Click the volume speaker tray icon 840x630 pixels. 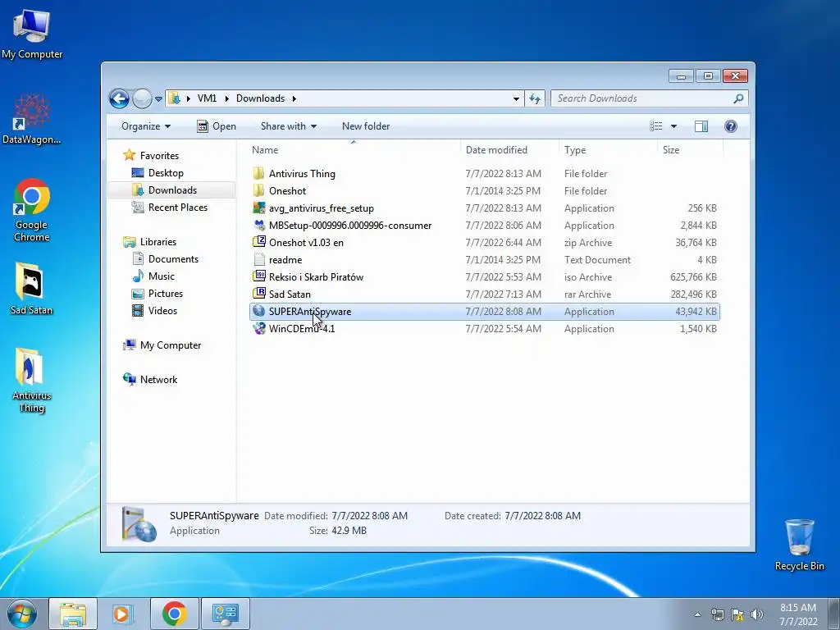756,614
